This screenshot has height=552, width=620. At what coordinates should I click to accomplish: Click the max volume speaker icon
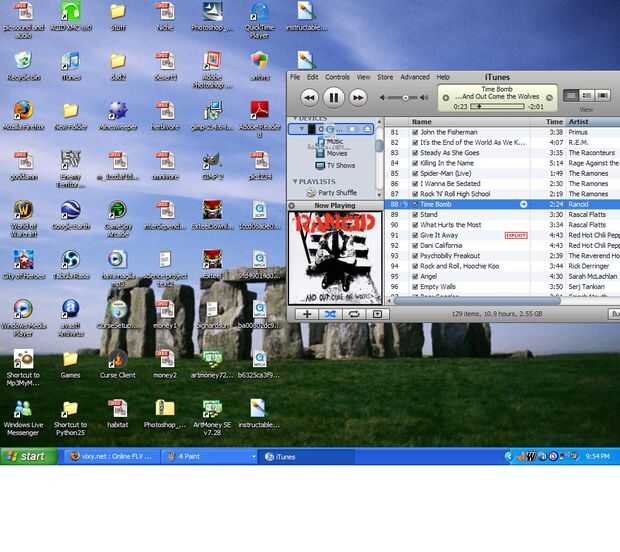pos(424,97)
